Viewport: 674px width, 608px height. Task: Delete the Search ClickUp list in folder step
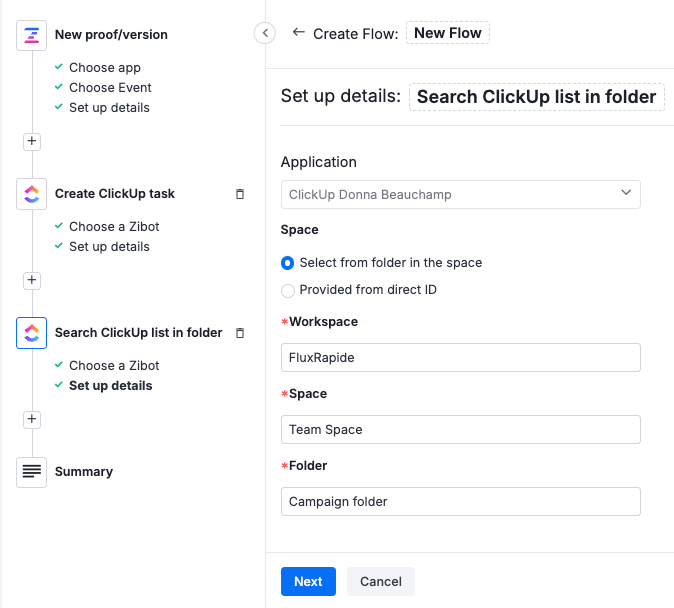[240, 333]
